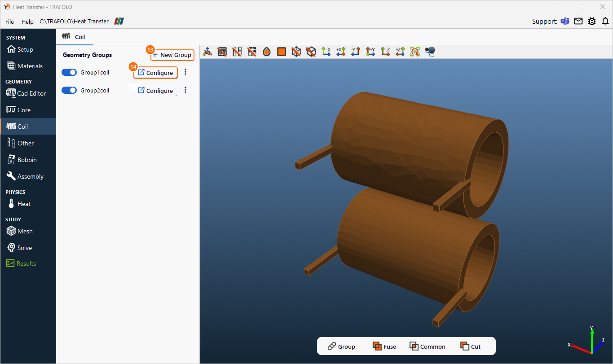
Task: Open notifications bell
Action: (605, 21)
